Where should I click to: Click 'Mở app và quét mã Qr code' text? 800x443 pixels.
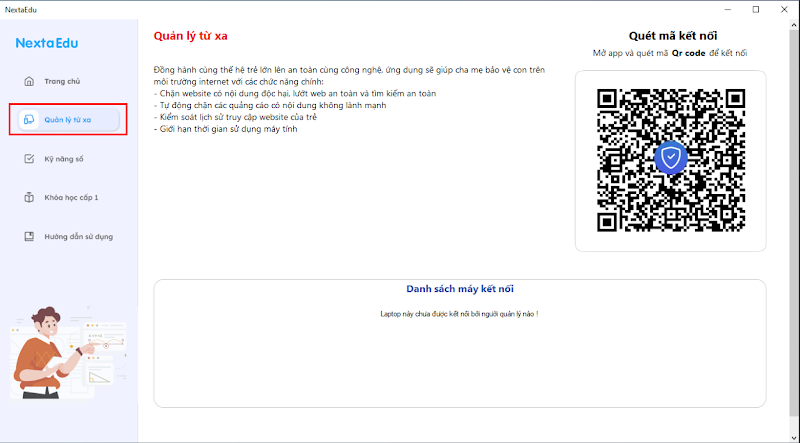pyautogui.click(x=670, y=53)
